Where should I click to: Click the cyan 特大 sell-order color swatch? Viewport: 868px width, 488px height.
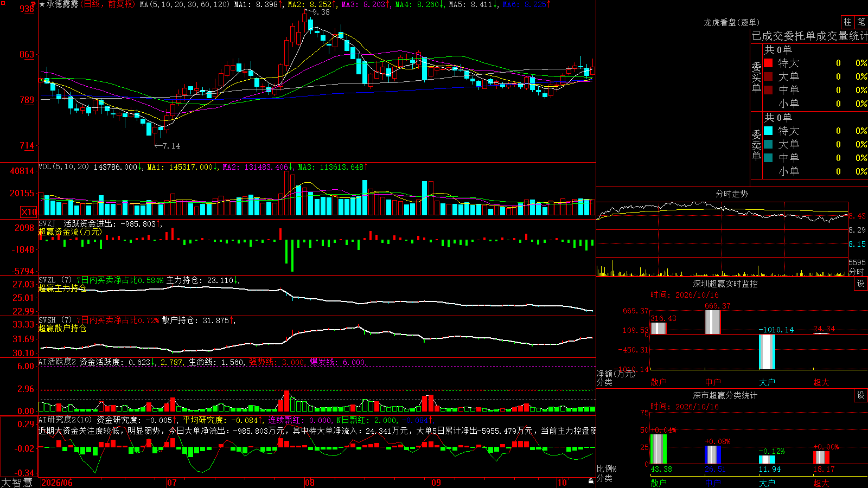768,131
